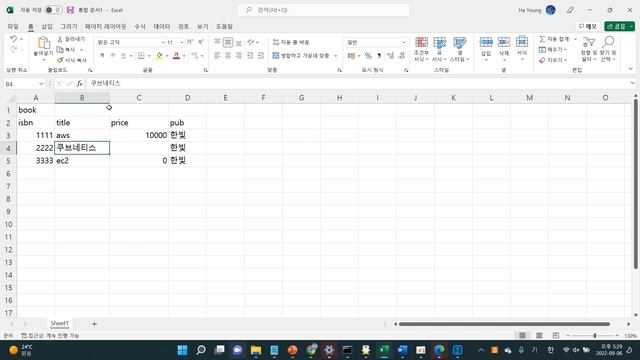The image size is (640, 360).
Task: Click the Paste clipboard icon
Action: (44, 43)
